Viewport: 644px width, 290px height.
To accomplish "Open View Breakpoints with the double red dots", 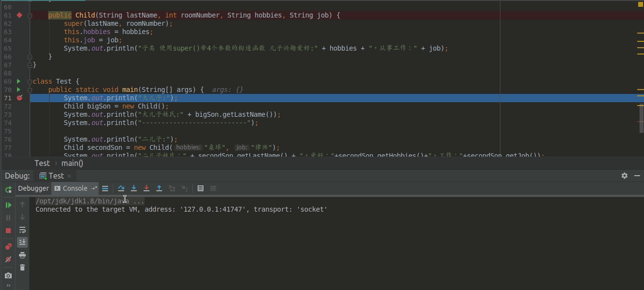I will (8, 247).
